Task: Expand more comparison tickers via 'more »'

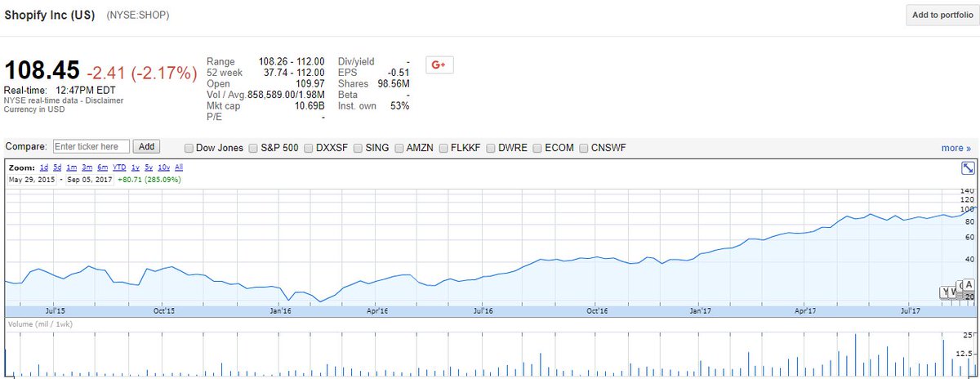Action: coord(956,148)
